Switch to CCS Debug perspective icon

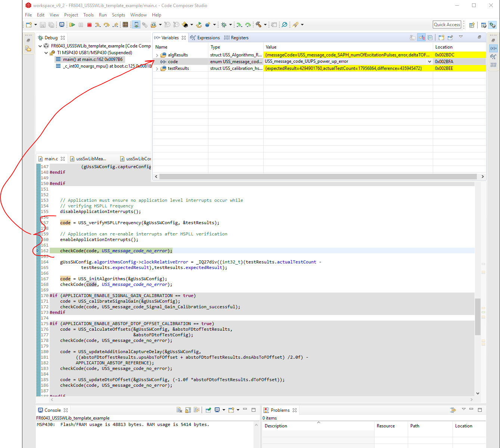[493, 25]
